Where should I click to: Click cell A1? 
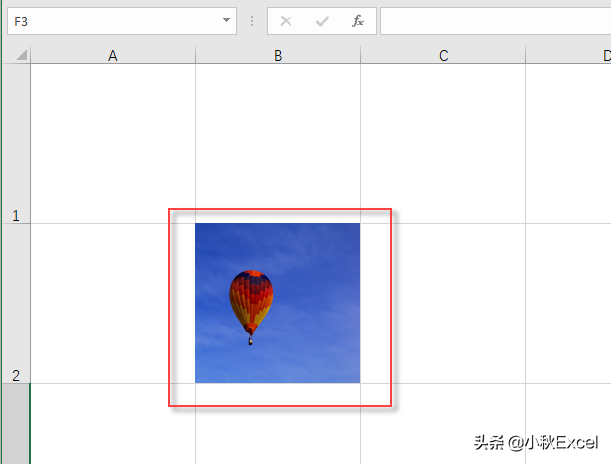(113, 143)
